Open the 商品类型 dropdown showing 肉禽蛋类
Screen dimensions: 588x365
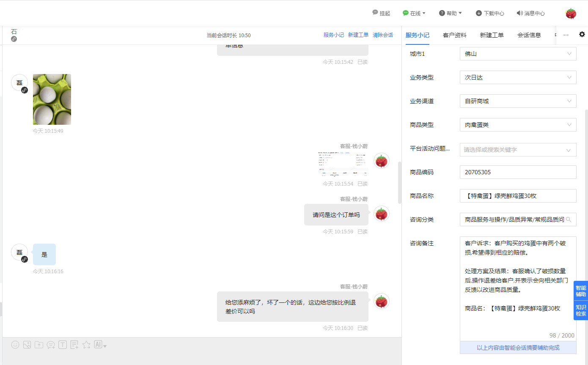(517, 125)
